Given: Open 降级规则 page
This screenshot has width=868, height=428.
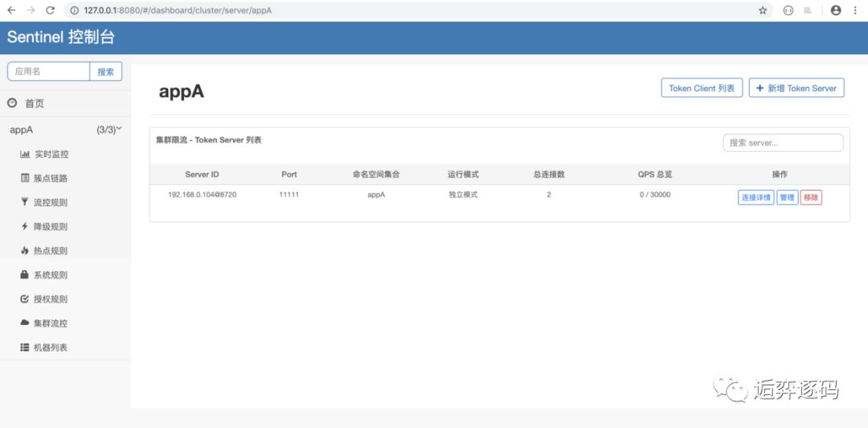Looking at the screenshot, I should (51, 227).
